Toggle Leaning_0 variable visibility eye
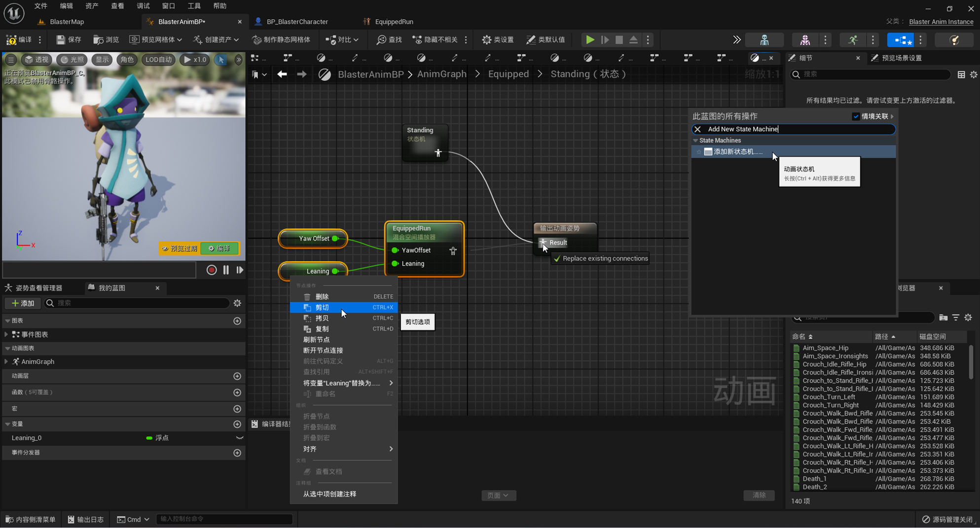 click(240, 438)
